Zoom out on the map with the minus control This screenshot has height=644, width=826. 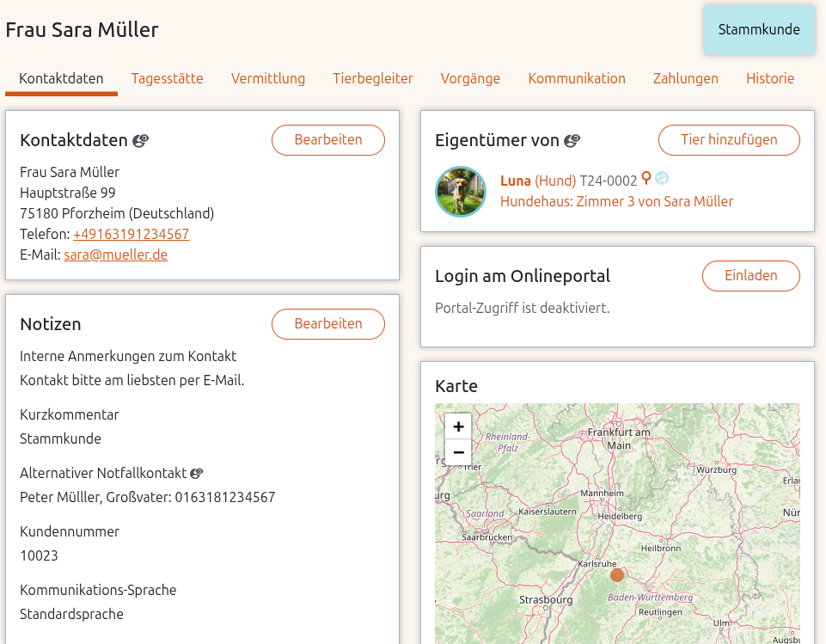[x=458, y=451]
